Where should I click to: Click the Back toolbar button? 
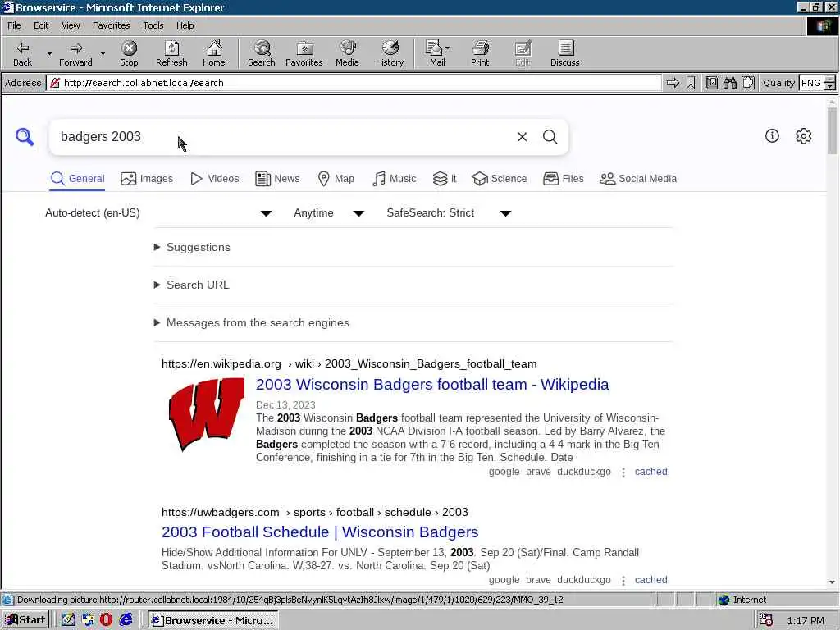(x=22, y=53)
